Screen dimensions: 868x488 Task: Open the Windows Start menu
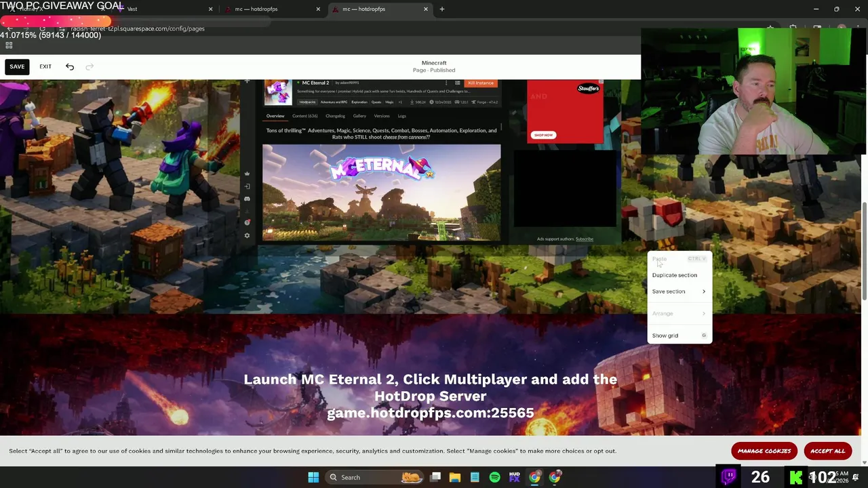pos(313,477)
